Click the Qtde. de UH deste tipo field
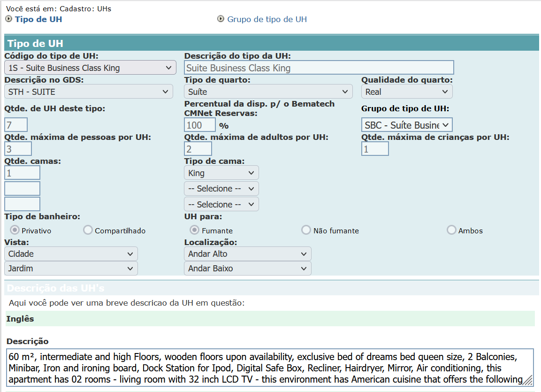The image size is (541, 392). [x=16, y=124]
